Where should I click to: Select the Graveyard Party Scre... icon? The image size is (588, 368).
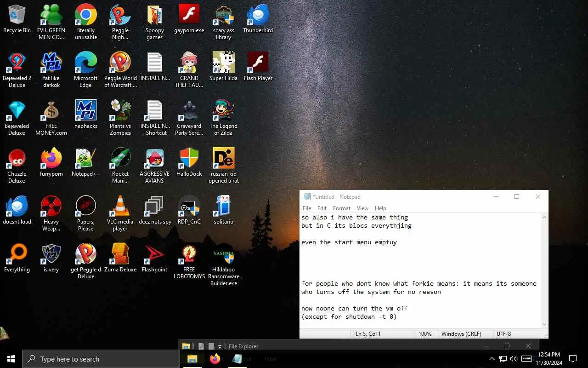tap(189, 118)
